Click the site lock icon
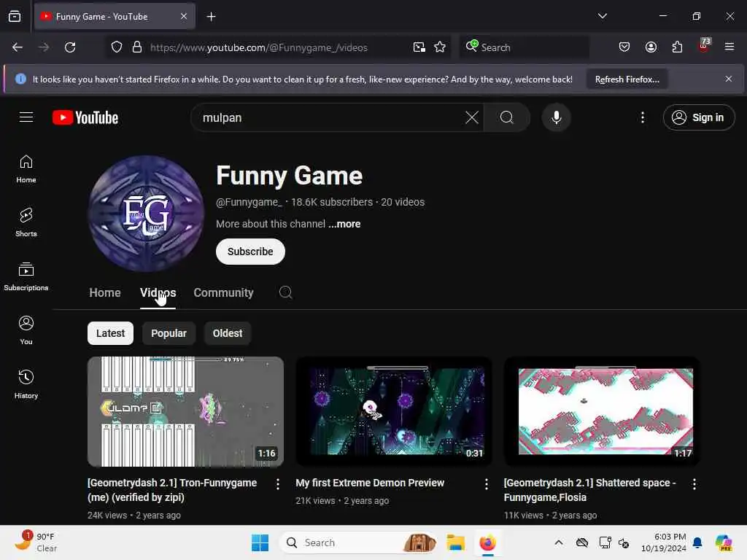This screenshot has height=560, width=747. pos(137,47)
